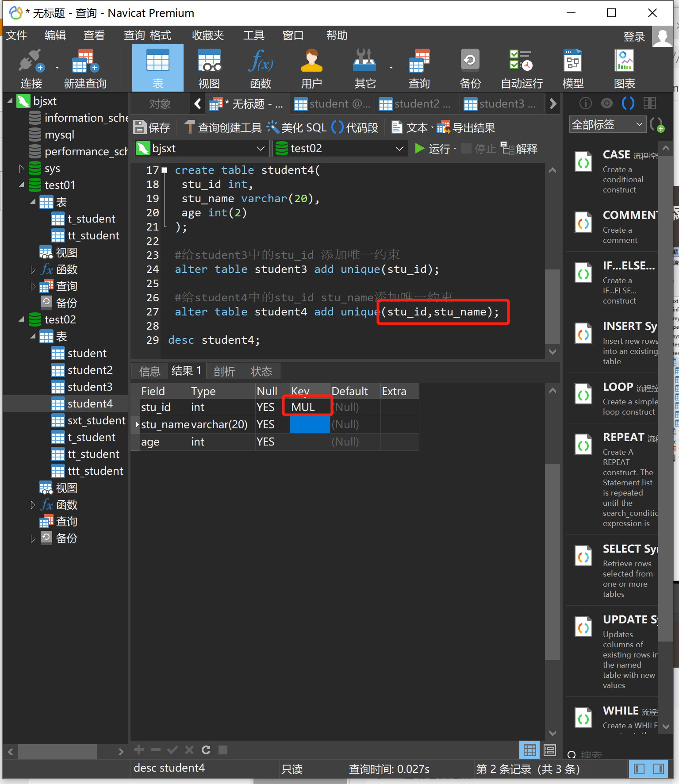Viewport: 679px width, 784px height.
Task: Open the 文件 menu
Action: (16, 35)
